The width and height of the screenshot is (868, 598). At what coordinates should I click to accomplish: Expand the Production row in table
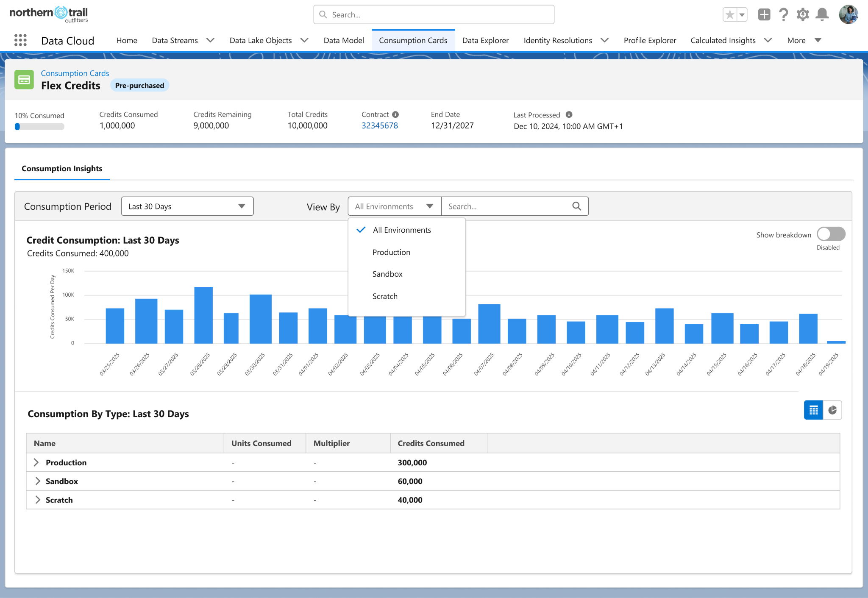(x=36, y=462)
